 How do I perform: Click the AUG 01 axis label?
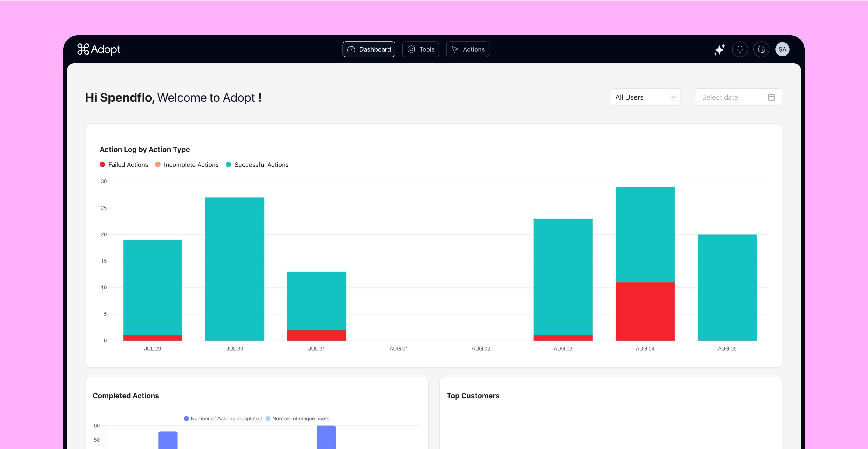(399, 349)
